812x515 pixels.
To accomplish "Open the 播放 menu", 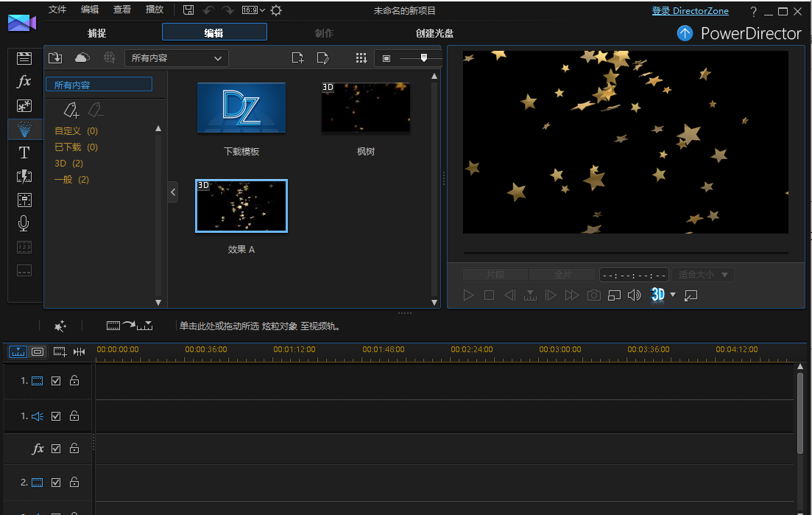I will (x=155, y=10).
